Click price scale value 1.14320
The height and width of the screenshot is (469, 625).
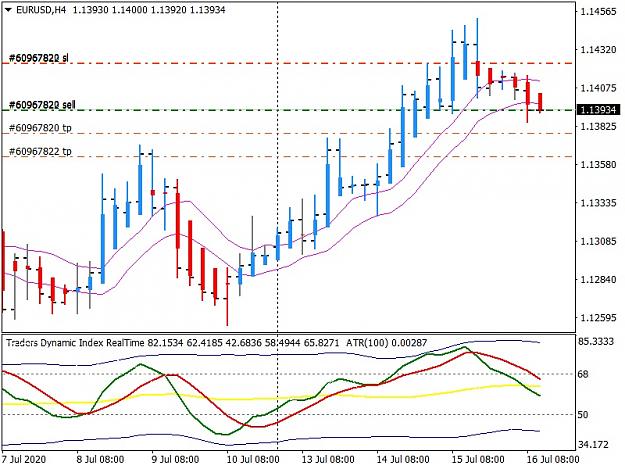(x=598, y=49)
